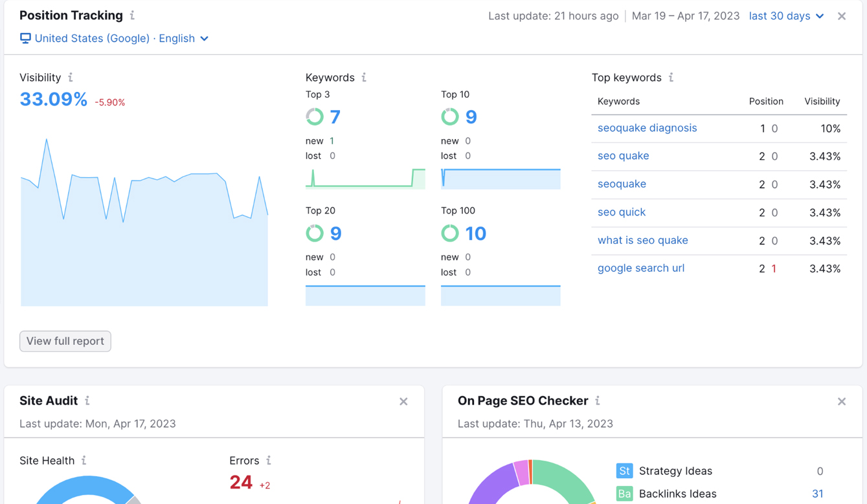The image size is (867, 504).
Task: Close the Position Tracking widget
Action: pyautogui.click(x=842, y=16)
